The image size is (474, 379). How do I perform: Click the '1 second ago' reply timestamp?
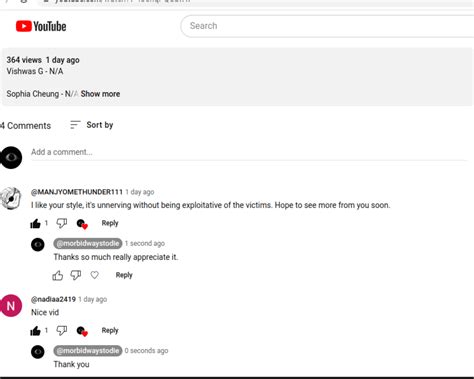coord(145,244)
